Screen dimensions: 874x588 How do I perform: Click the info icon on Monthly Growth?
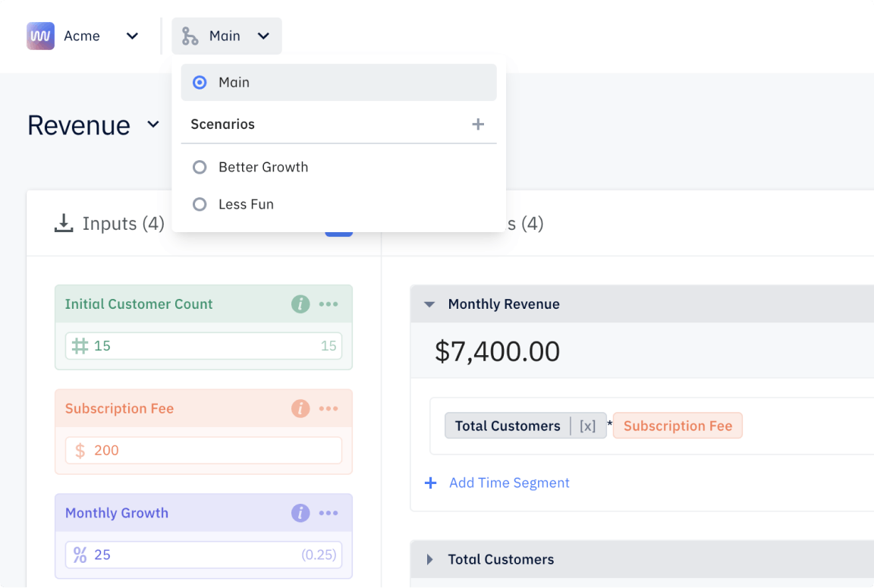pyautogui.click(x=300, y=513)
